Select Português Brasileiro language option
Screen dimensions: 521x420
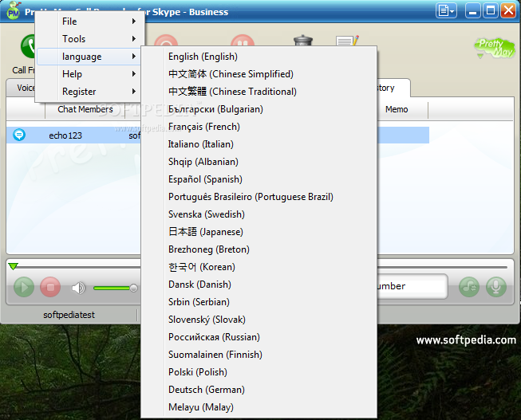pos(259,197)
